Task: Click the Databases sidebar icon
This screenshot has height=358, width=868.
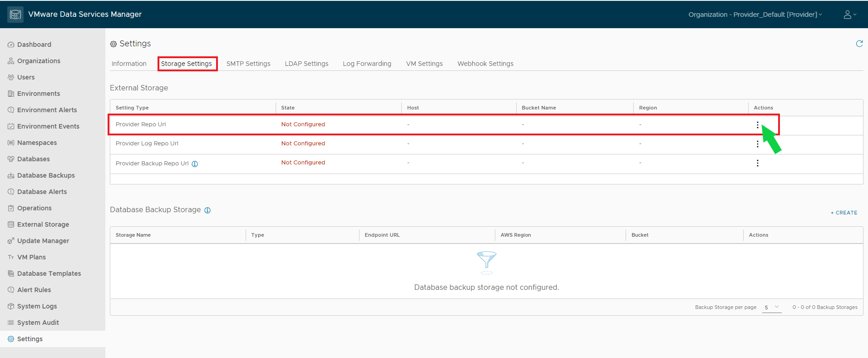Action: click(x=11, y=159)
